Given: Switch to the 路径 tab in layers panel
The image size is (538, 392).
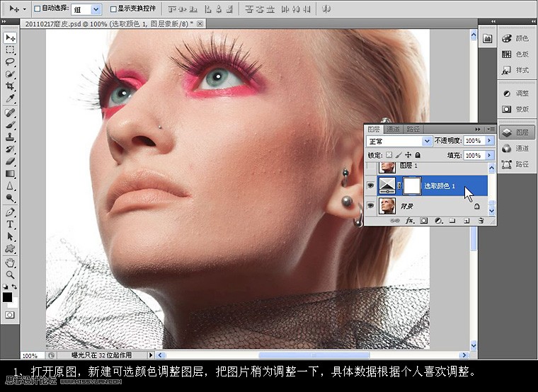Looking at the screenshot, I should coord(413,129).
